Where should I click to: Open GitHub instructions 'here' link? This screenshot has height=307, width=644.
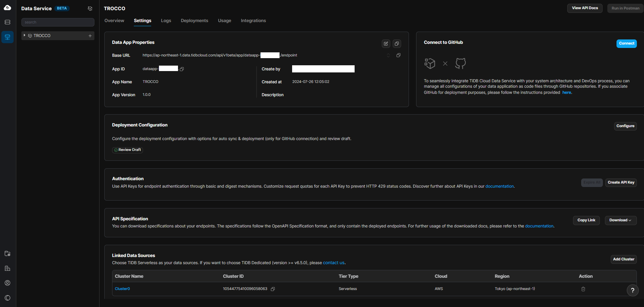click(x=567, y=92)
